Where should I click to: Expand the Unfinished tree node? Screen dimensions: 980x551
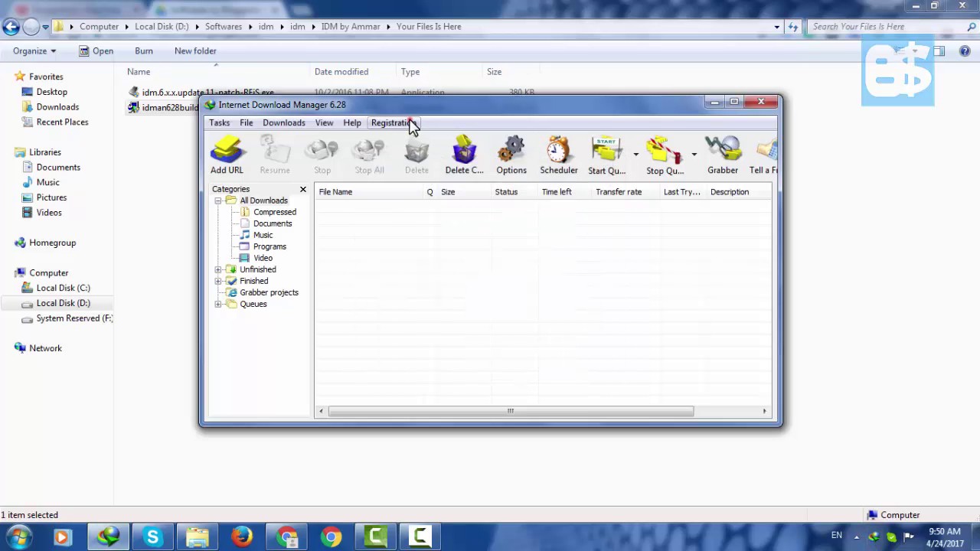point(218,269)
